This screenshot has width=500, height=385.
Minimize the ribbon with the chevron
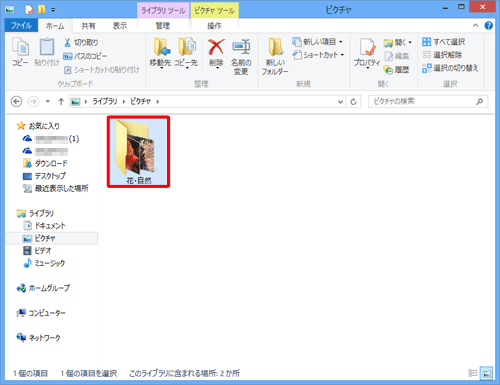(475, 25)
